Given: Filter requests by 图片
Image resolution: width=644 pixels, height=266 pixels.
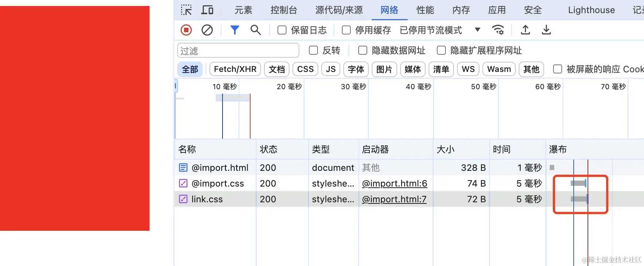Looking at the screenshot, I should [384, 69].
